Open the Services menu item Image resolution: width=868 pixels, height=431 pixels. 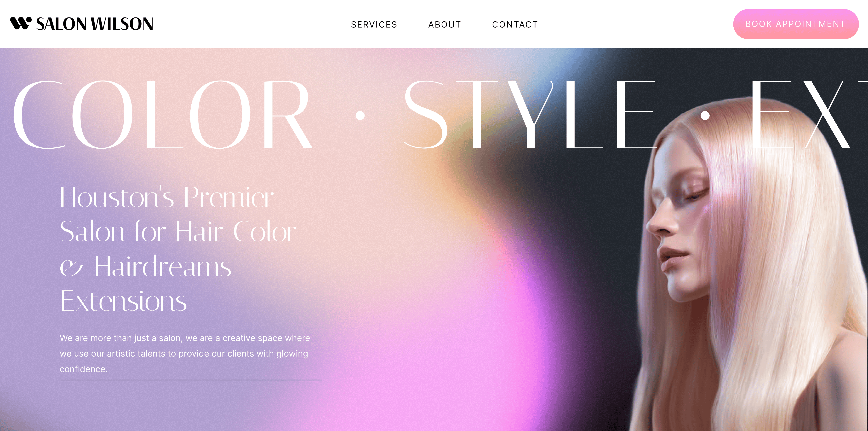click(x=374, y=25)
